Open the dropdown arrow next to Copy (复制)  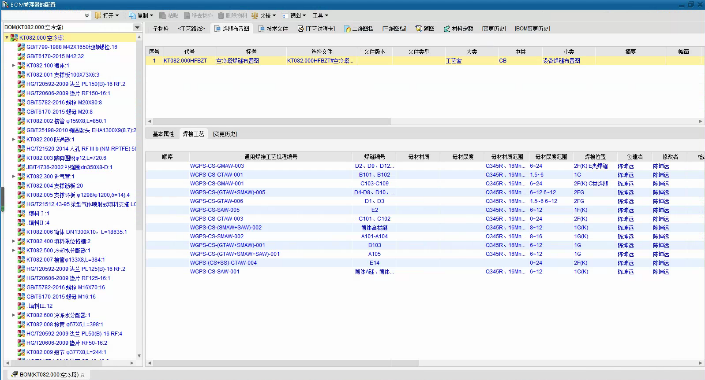(152, 15)
